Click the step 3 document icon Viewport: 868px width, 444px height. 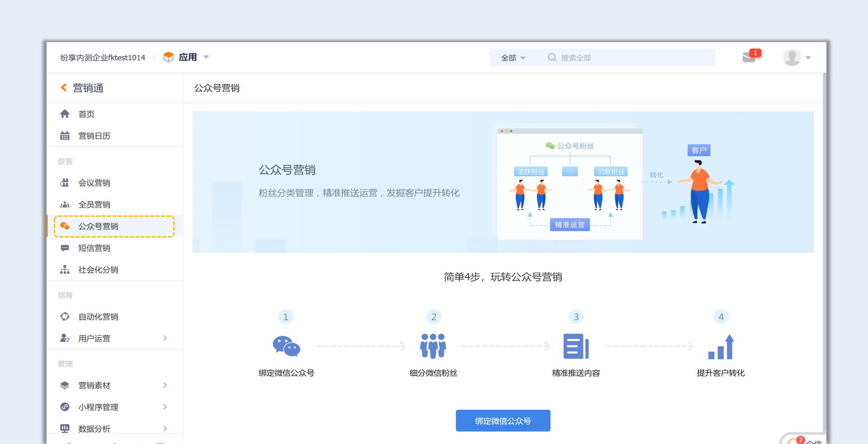(x=576, y=346)
